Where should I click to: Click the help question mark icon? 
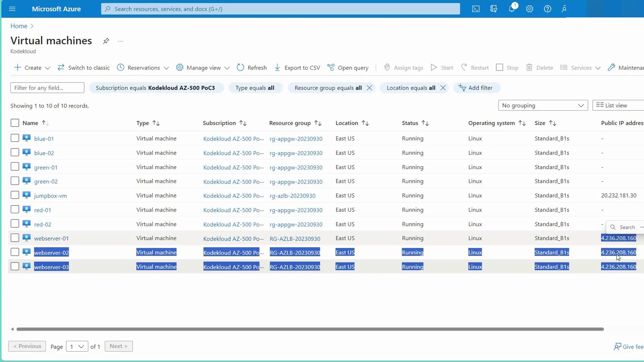(547, 9)
